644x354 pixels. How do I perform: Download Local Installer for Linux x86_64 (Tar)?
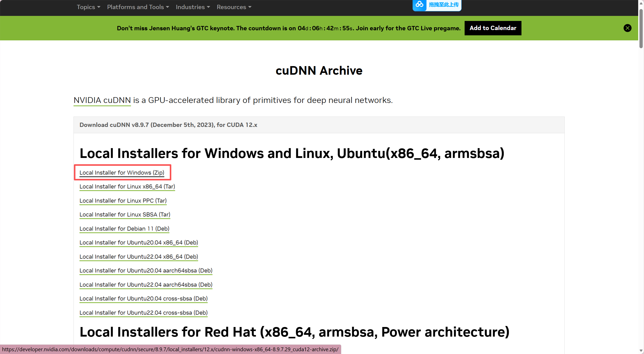(127, 186)
